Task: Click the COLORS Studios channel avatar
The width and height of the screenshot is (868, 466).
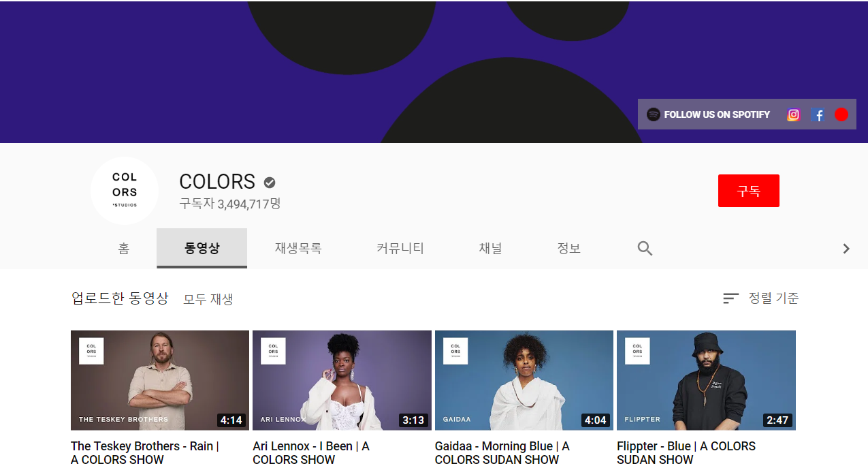Action: pos(125,191)
